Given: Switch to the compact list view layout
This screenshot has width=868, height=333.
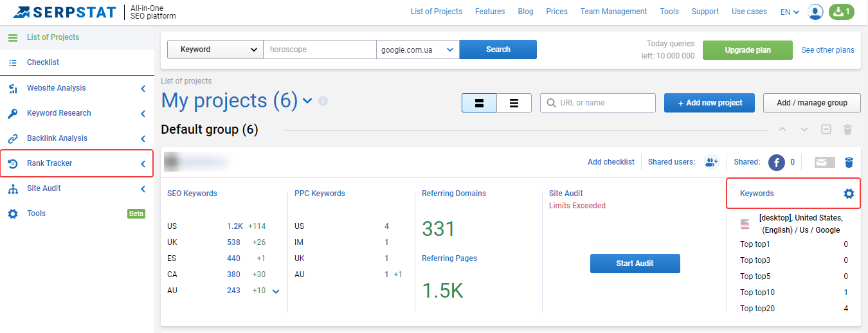Looking at the screenshot, I should point(514,103).
